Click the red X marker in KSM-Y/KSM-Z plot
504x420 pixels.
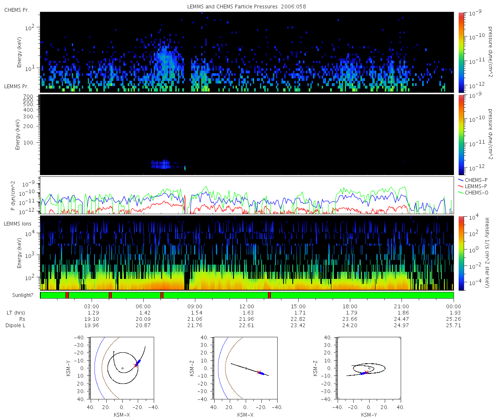click(366, 373)
